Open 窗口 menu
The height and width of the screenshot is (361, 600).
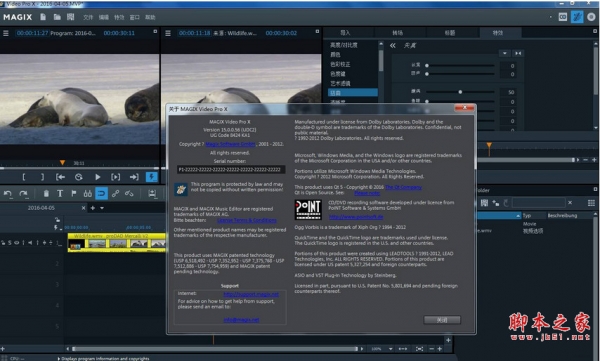coord(135,18)
